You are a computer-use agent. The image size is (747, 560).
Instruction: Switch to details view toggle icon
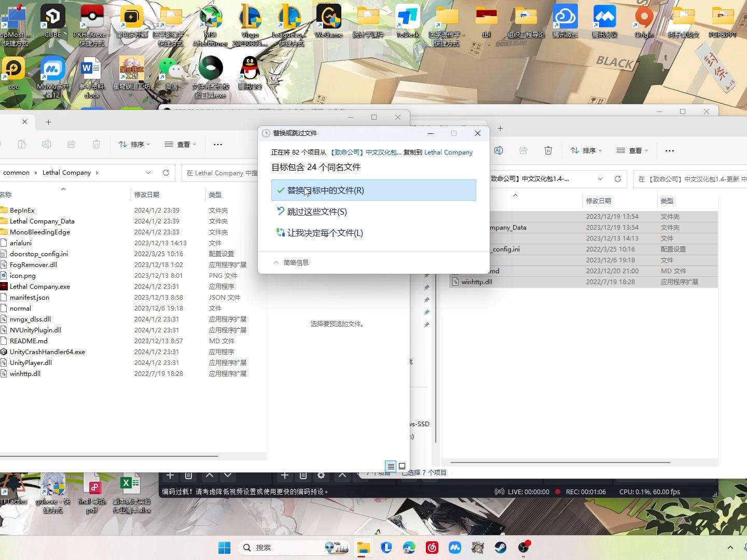pyautogui.click(x=391, y=466)
